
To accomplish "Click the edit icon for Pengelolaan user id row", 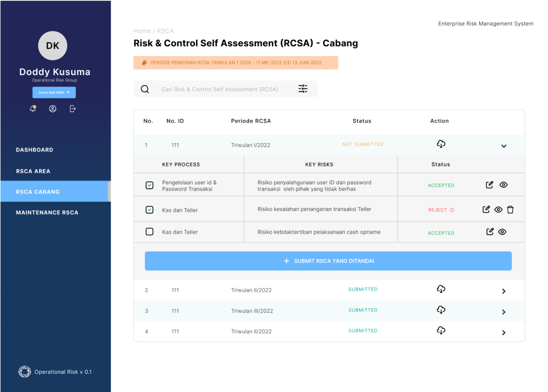I will click(489, 185).
